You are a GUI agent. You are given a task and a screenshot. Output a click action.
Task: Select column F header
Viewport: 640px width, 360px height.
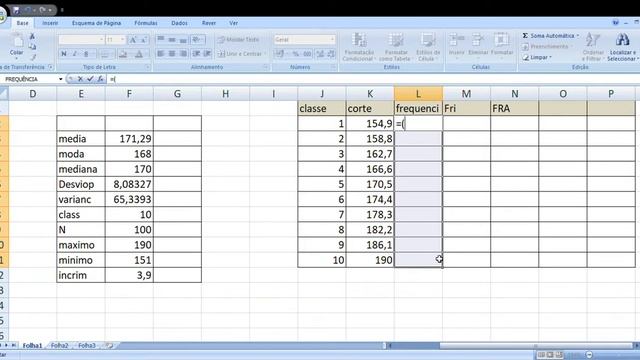[x=129, y=94]
